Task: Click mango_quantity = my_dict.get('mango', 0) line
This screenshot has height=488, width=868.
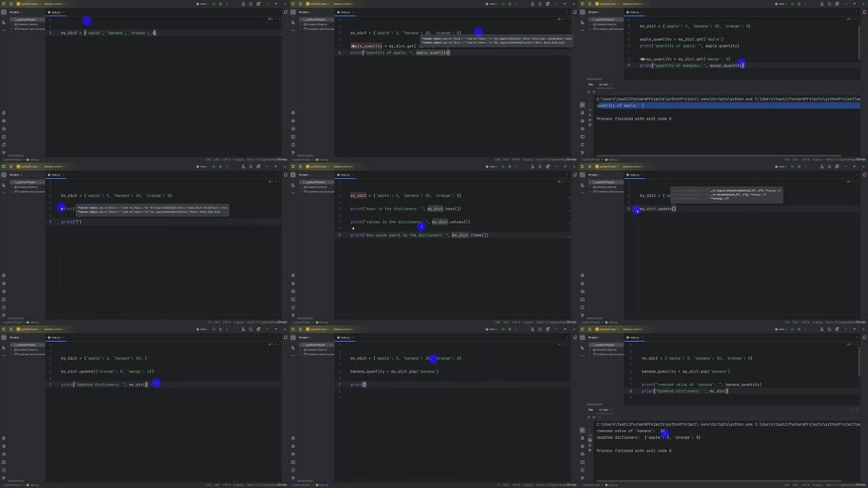Action: click(685, 59)
